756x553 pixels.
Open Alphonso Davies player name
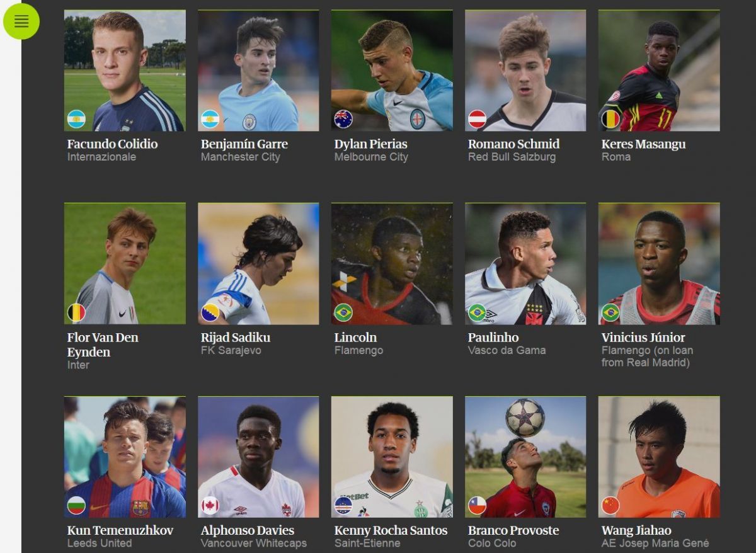click(x=248, y=530)
